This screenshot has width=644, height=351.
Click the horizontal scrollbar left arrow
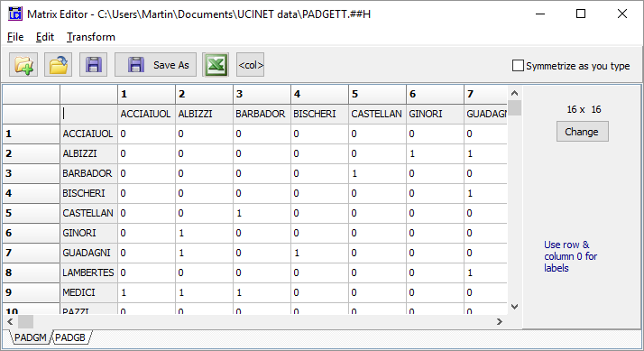tap(10, 321)
